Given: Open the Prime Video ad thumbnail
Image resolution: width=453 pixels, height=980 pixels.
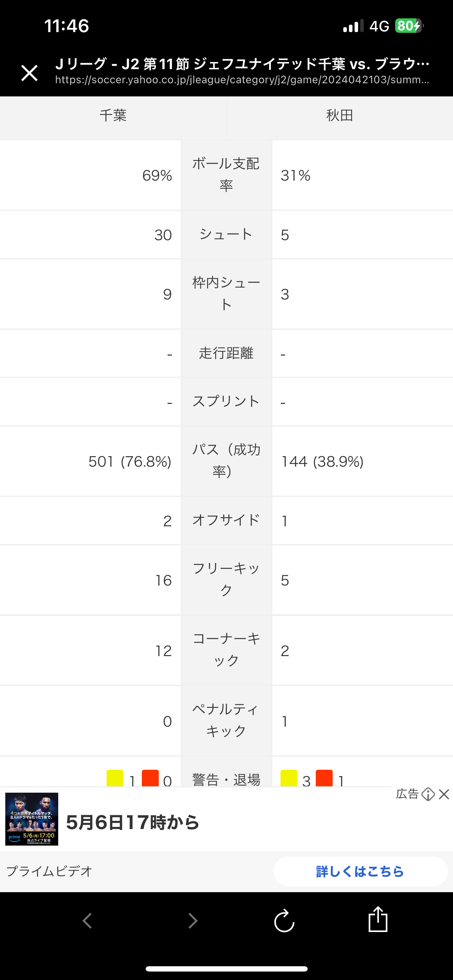Looking at the screenshot, I should coord(31,819).
